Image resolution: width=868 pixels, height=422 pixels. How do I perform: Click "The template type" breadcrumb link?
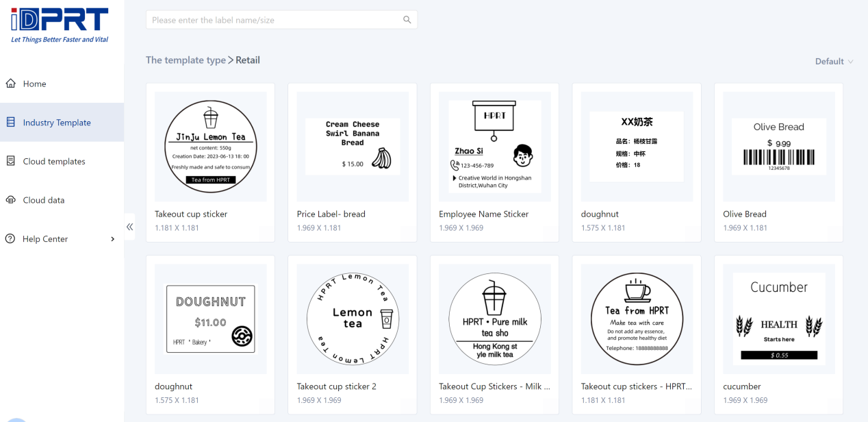[x=186, y=60]
